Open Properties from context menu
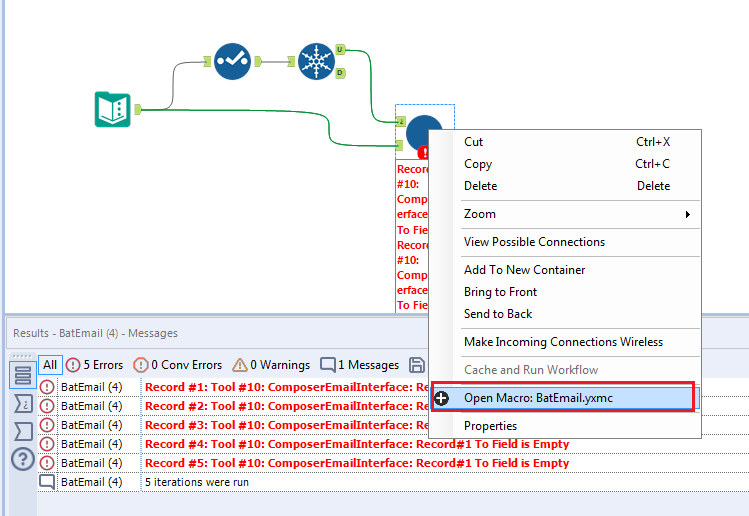This screenshot has height=516, width=749. tap(565, 426)
